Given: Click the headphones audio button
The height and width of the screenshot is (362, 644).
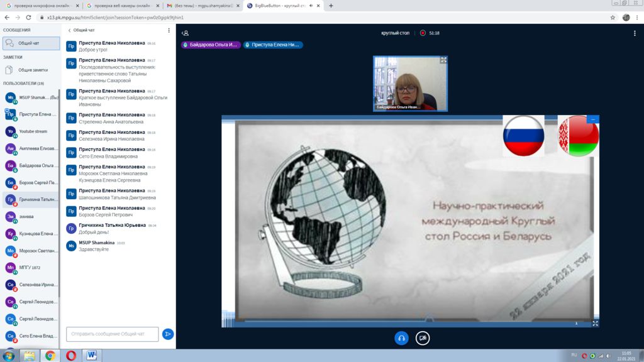Looking at the screenshot, I should pyautogui.click(x=401, y=338).
